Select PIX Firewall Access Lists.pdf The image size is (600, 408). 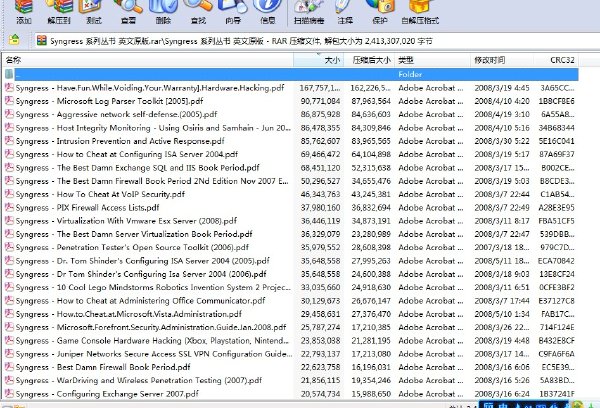click(x=290, y=207)
